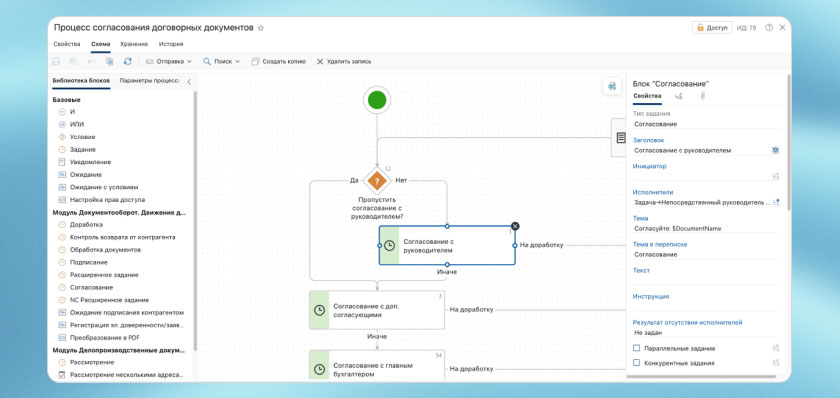Click the green start circle
The height and width of the screenshot is (398, 840).
click(x=377, y=100)
